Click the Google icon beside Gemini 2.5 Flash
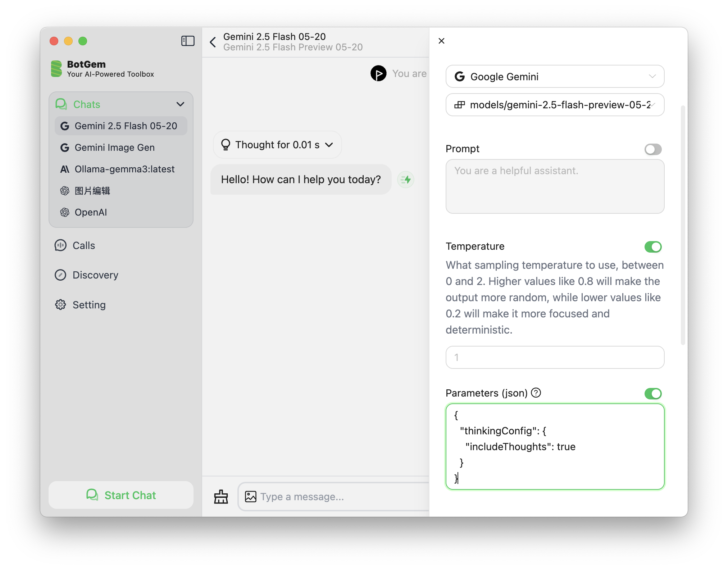The image size is (728, 570). point(65,126)
